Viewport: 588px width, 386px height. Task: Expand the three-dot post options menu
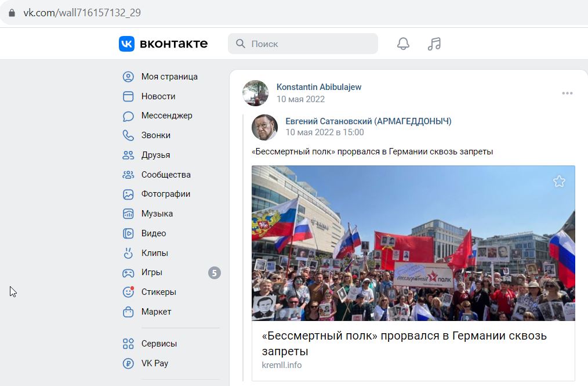567,93
